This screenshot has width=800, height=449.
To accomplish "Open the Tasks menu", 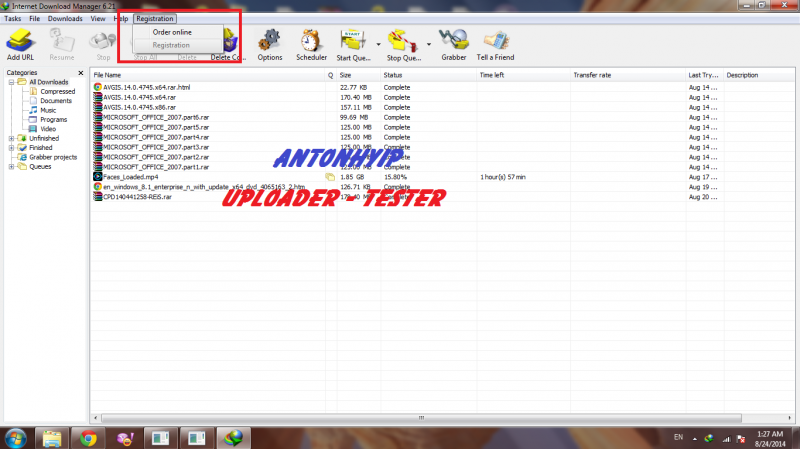I will (x=13, y=18).
